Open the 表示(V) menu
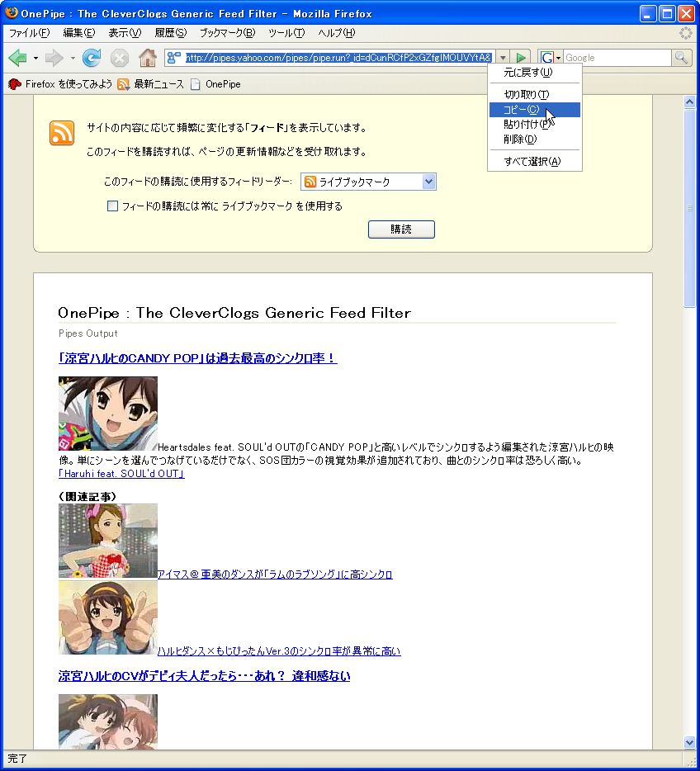 [125, 33]
